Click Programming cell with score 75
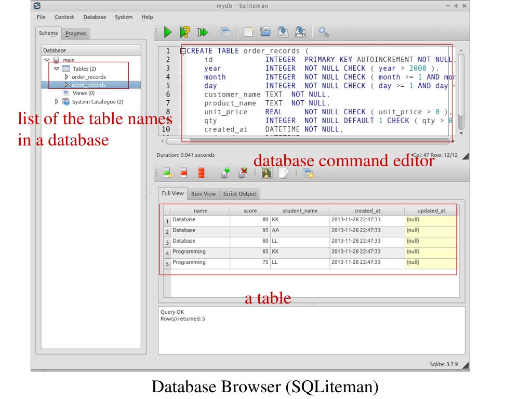Viewport: 532px width, 399px height. [200, 262]
